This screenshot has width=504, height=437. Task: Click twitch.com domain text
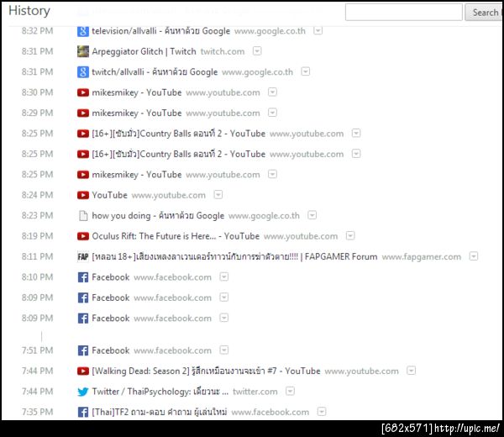[223, 51]
